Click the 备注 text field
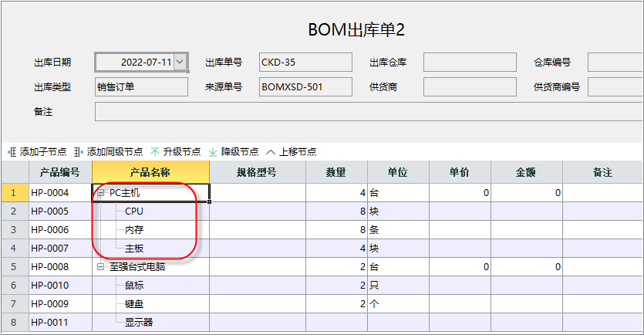This screenshot has height=335, width=644. pos(369,111)
